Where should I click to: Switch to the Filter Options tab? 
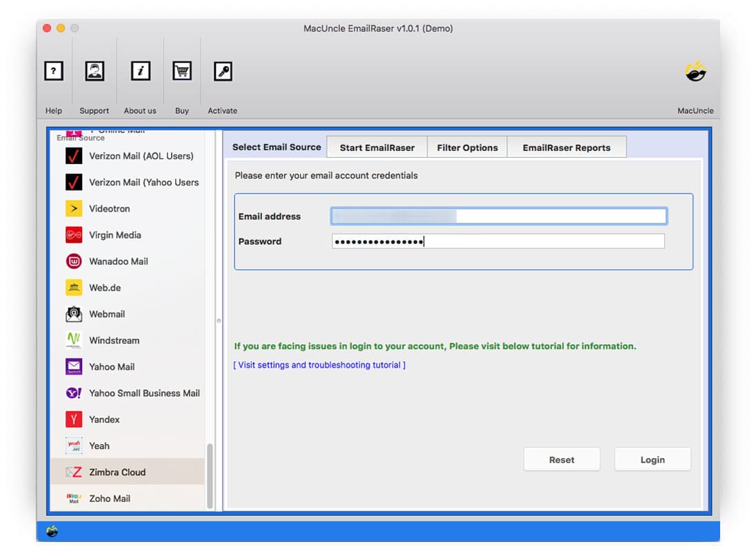[x=467, y=147]
